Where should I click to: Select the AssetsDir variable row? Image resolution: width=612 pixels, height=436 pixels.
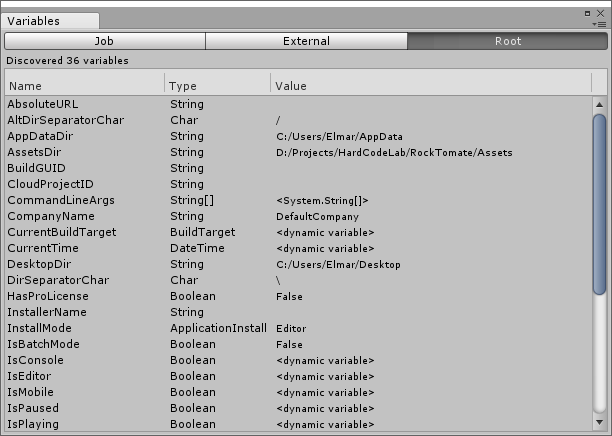[x=34, y=152]
